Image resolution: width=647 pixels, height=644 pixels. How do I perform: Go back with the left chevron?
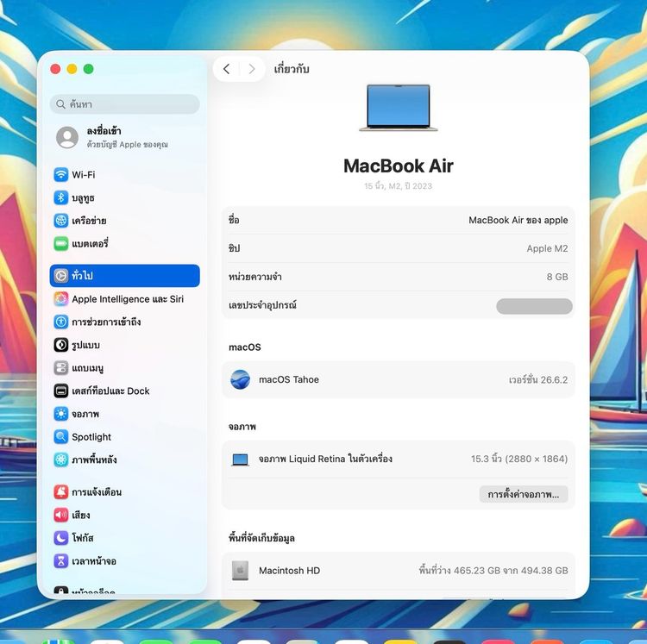(227, 69)
